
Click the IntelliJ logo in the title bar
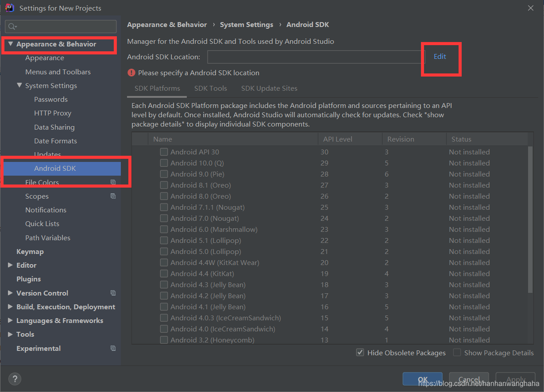pyautogui.click(x=9, y=7)
